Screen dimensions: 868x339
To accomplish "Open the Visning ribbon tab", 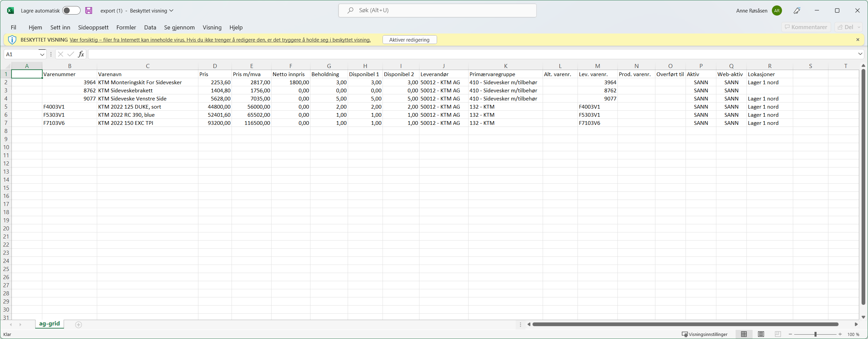I will [212, 27].
